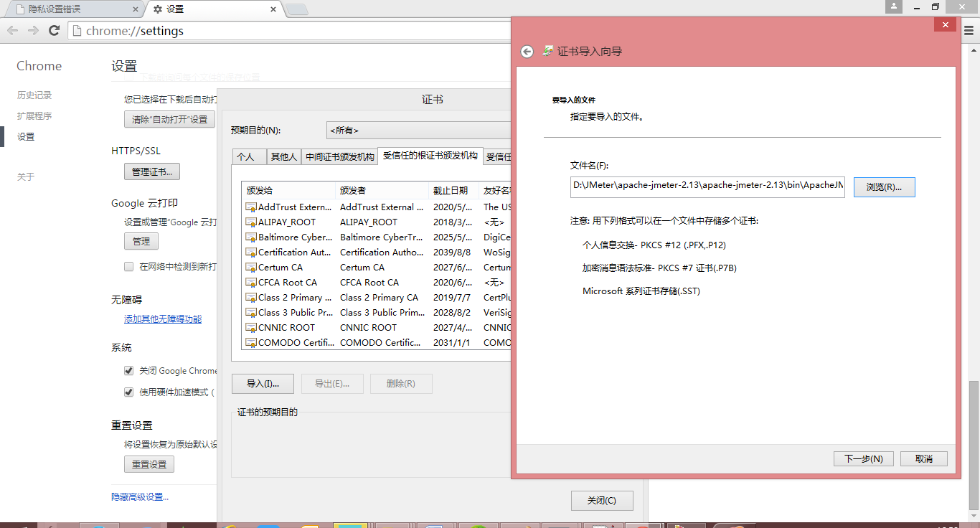
Task: Select the Certum CA issuer cell
Action: 362,268
